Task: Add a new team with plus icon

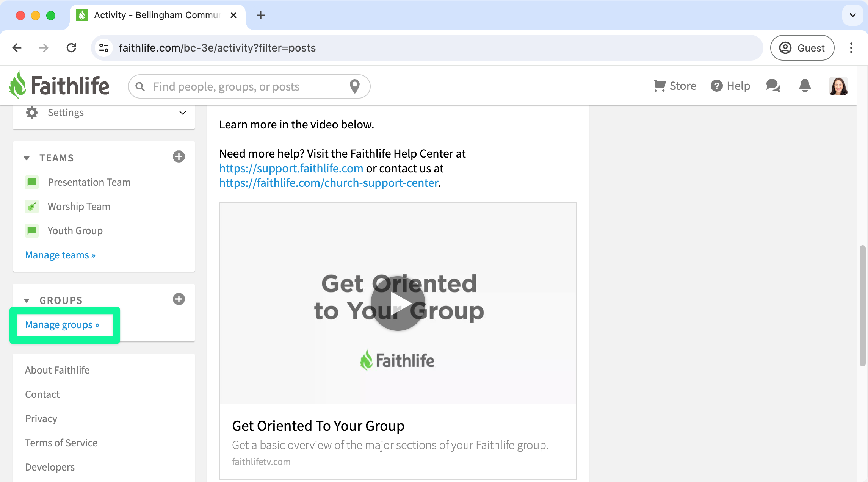Action: 179,157
